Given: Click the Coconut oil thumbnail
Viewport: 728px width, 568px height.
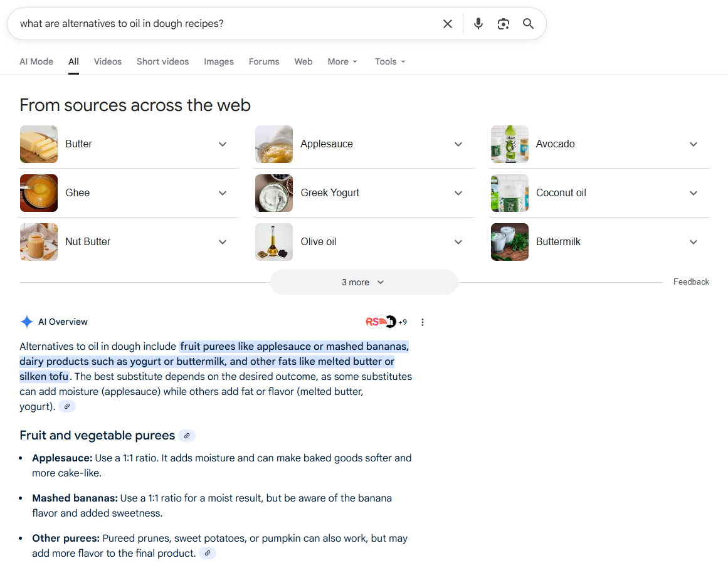Looking at the screenshot, I should pos(509,193).
